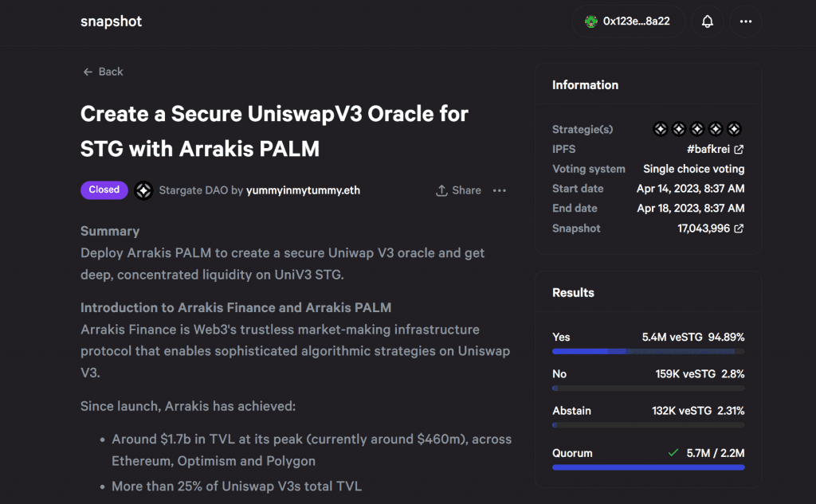The image size is (816, 504).
Task: Click the Share upload icon
Action: (x=441, y=190)
